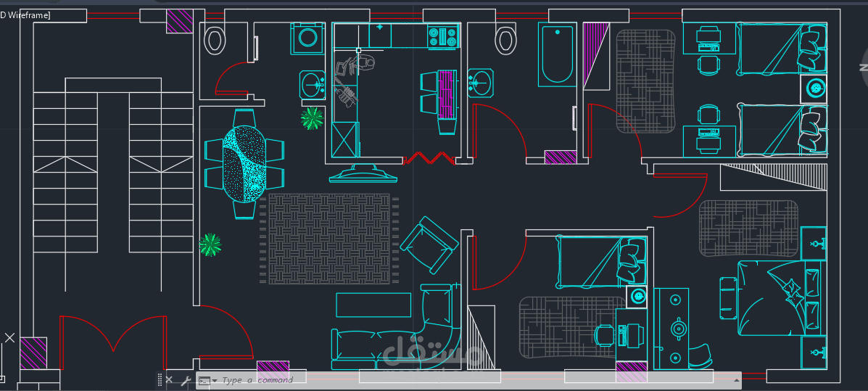Select the crossed-square refrigerator block in kitchen
Image resolution: width=868 pixels, height=391 pixels.
pyautogui.click(x=345, y=140)
